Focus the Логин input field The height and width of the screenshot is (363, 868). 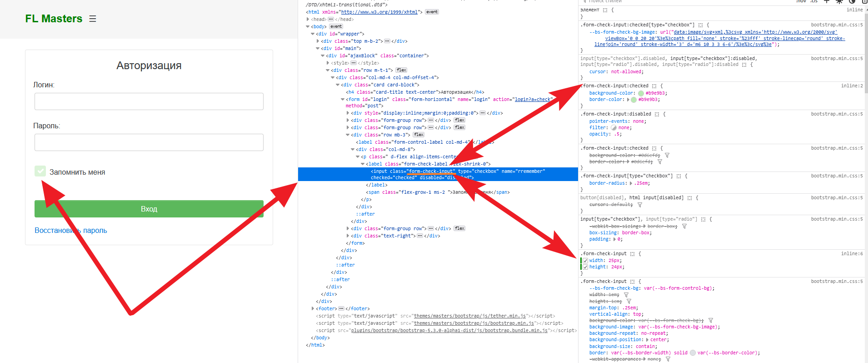point(149,101)
